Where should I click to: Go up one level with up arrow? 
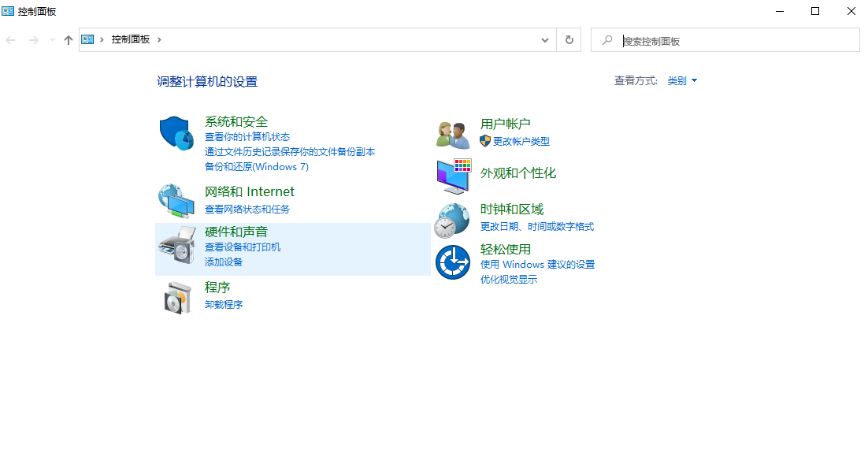pos(69,39)
